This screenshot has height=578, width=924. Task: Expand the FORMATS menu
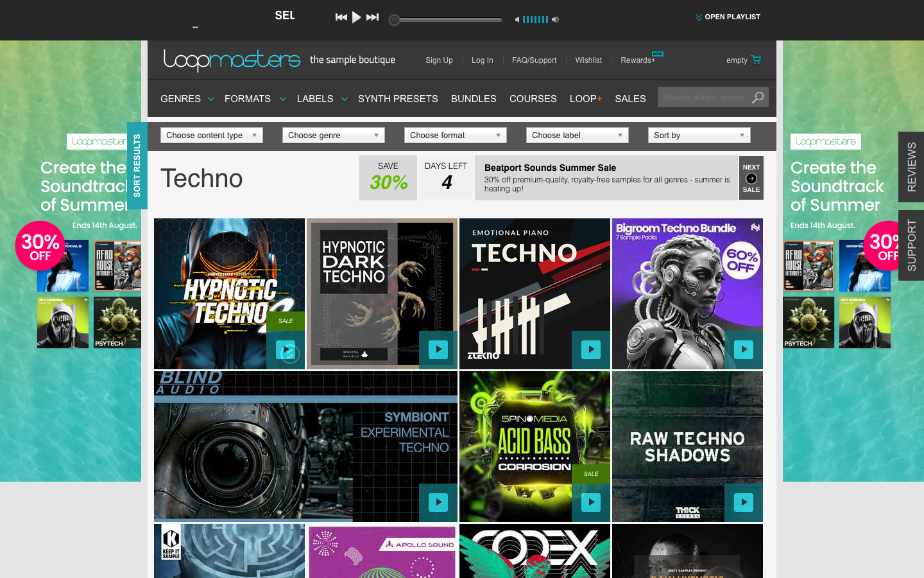(255, 99)
